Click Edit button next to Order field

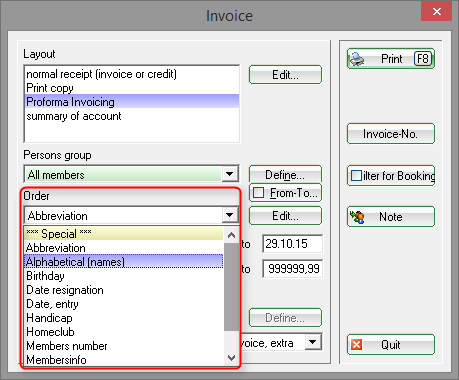[285, 216]
